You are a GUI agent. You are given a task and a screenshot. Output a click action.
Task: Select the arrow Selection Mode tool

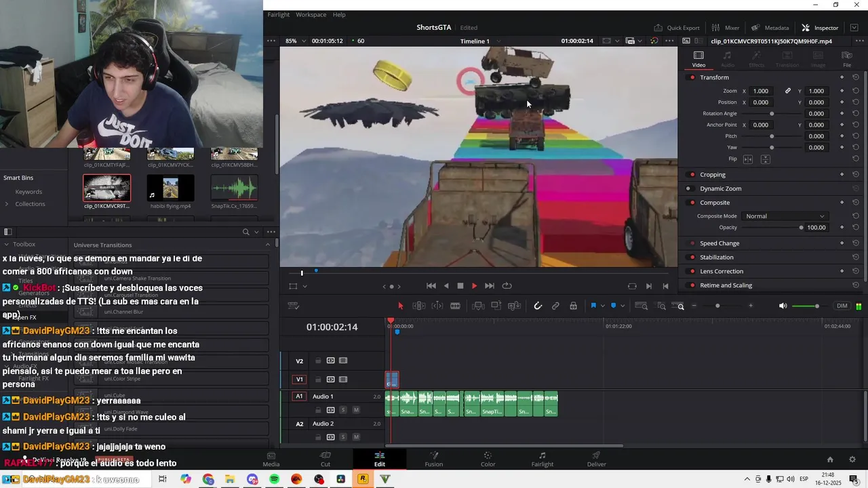pos(400,306)
